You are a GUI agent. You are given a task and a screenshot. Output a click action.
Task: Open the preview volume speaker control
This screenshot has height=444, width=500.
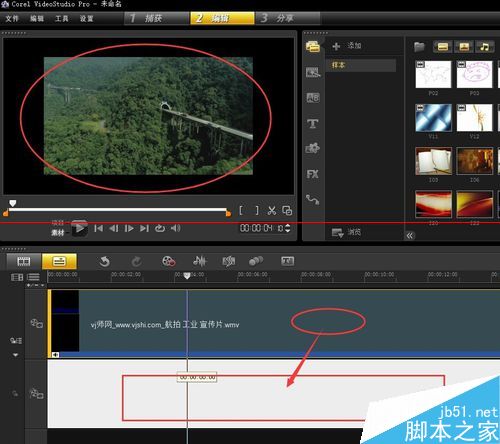point(176,228)
